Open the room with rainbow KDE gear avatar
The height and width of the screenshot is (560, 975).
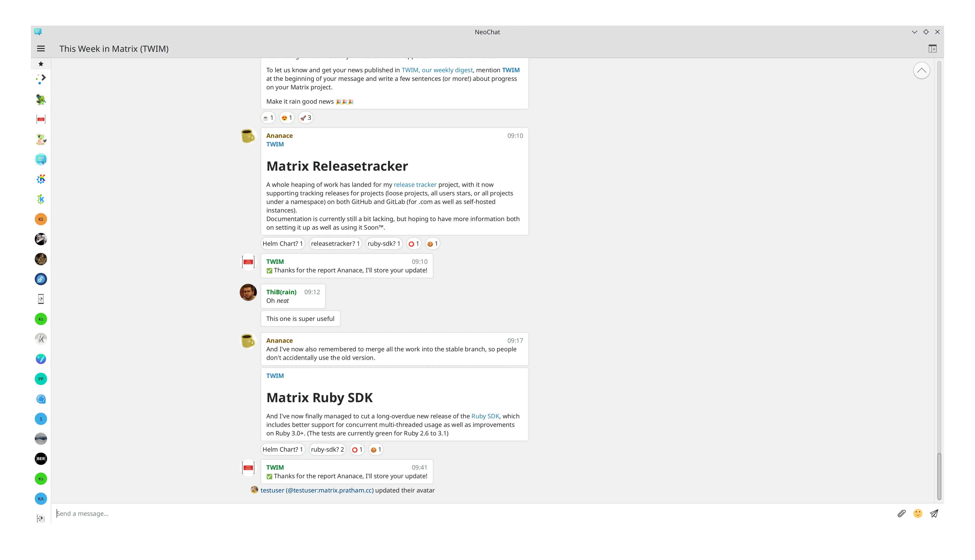pyautogui.click(x=41, y=179)
